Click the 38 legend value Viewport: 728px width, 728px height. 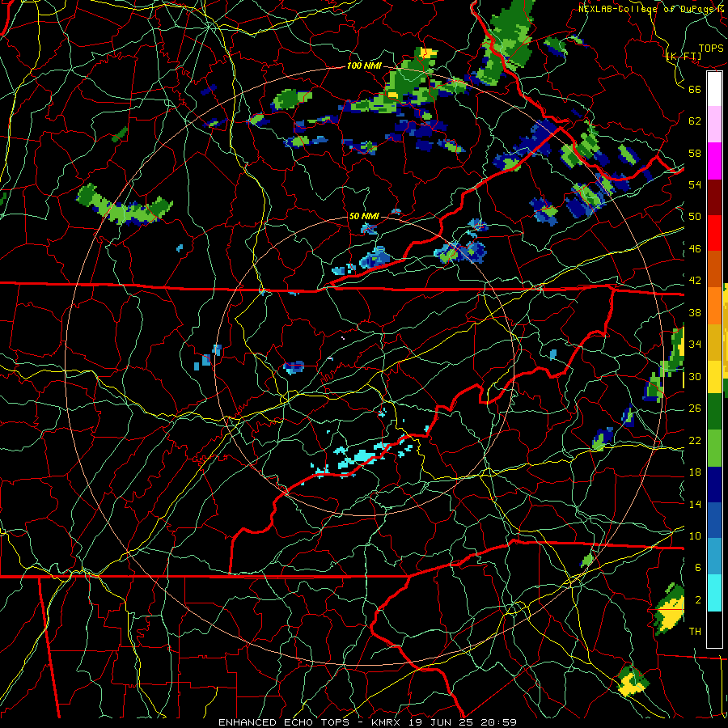point(695,312)
